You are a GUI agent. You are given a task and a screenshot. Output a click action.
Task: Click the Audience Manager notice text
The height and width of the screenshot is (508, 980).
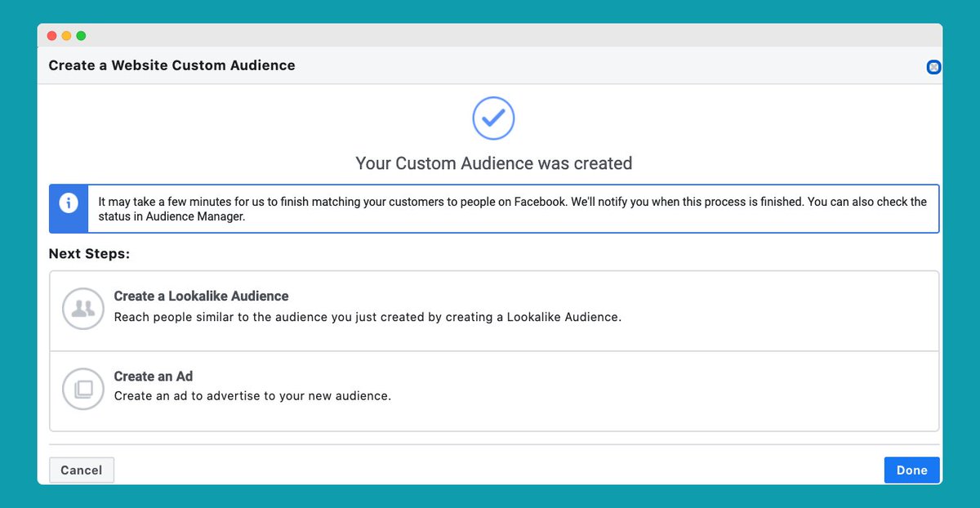click(x=512, y=209)
